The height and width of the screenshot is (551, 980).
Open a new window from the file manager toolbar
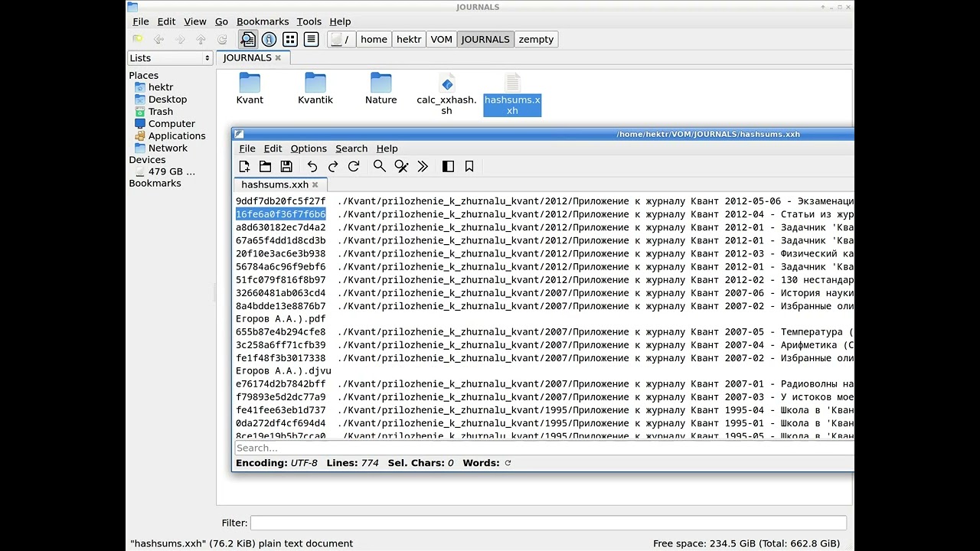(138, 39)
